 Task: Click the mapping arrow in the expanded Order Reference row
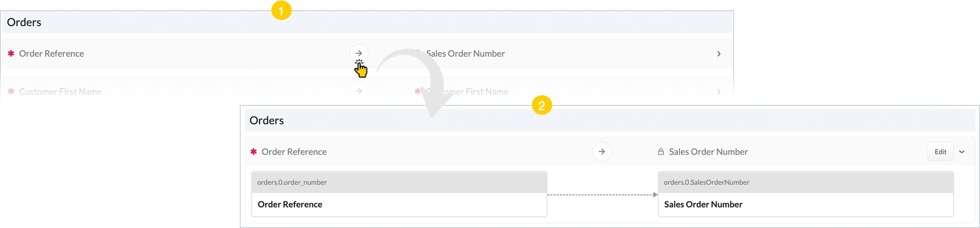[601, 152]
